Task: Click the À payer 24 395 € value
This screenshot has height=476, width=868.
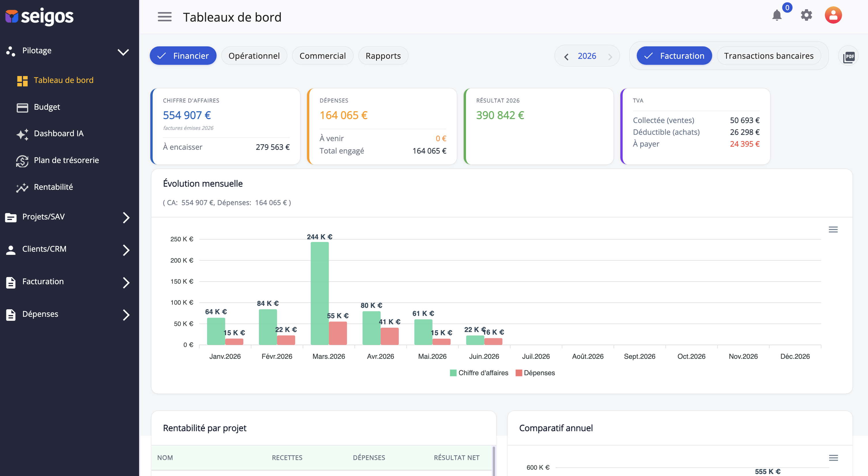Action: pyautogui.click(x=745, y=144)
